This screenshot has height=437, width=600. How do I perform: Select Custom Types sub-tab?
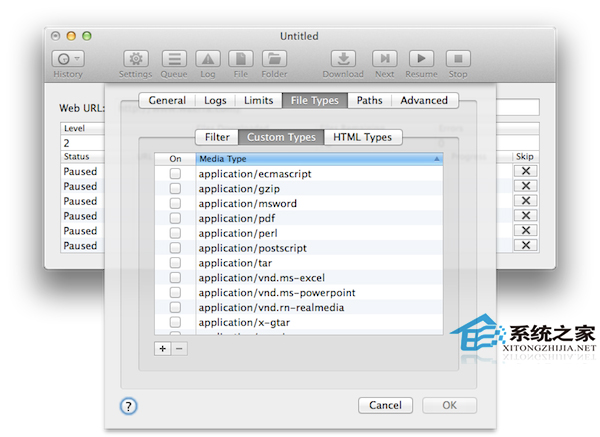pos(281,137)
